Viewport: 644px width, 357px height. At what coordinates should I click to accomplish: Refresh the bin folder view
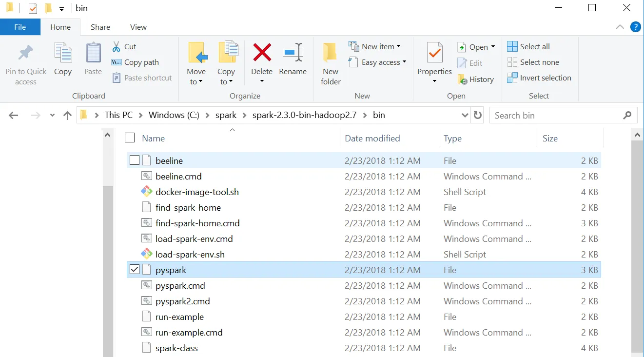478,116
